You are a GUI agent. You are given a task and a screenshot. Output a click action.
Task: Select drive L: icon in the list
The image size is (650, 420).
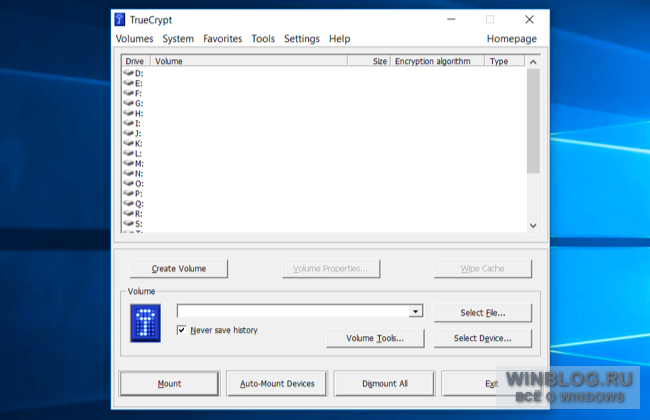[129, 153]
